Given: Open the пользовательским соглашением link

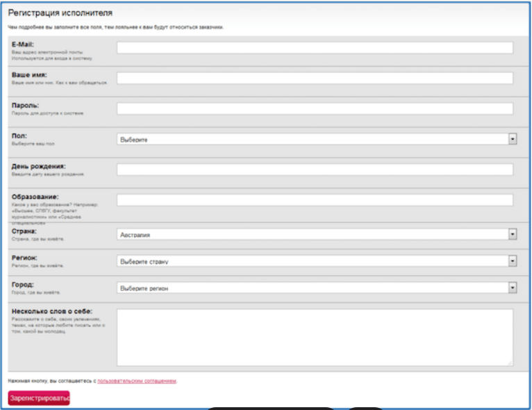Looking at the screenshot, I should [137, 382].
